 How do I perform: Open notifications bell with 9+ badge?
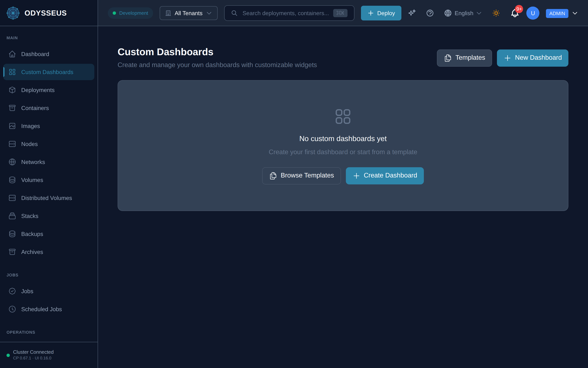point(515,13)
